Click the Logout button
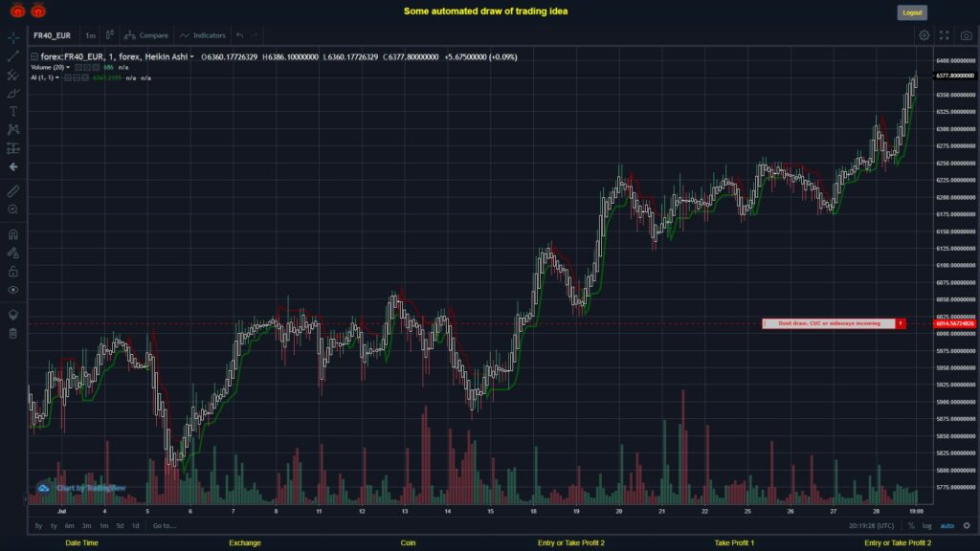This screenshot has width=980, height=551. (x=912, y=12)
